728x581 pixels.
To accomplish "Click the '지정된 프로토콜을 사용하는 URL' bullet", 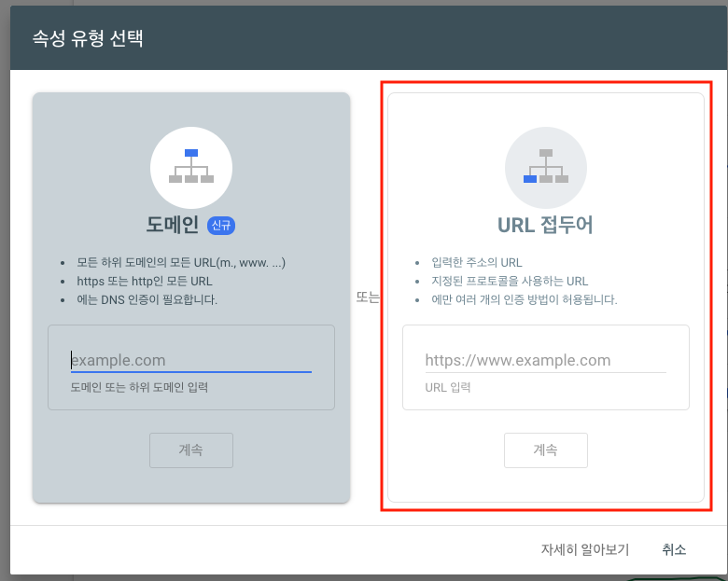I will click(510, 282).
